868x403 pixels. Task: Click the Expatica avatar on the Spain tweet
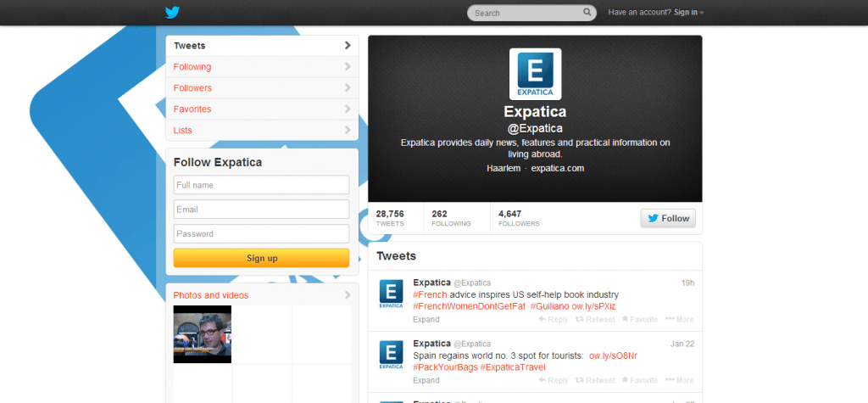391,355
